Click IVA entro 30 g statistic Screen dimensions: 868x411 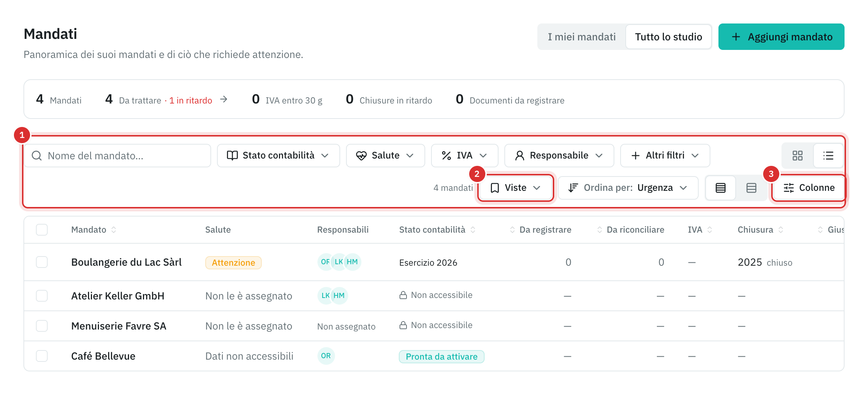click(x=287, y=99)
